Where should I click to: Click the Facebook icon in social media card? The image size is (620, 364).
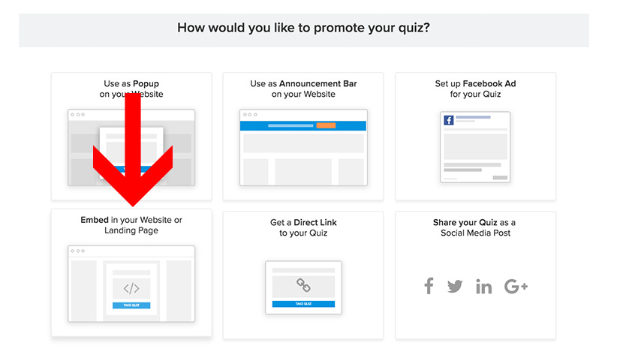coord(429,286)
